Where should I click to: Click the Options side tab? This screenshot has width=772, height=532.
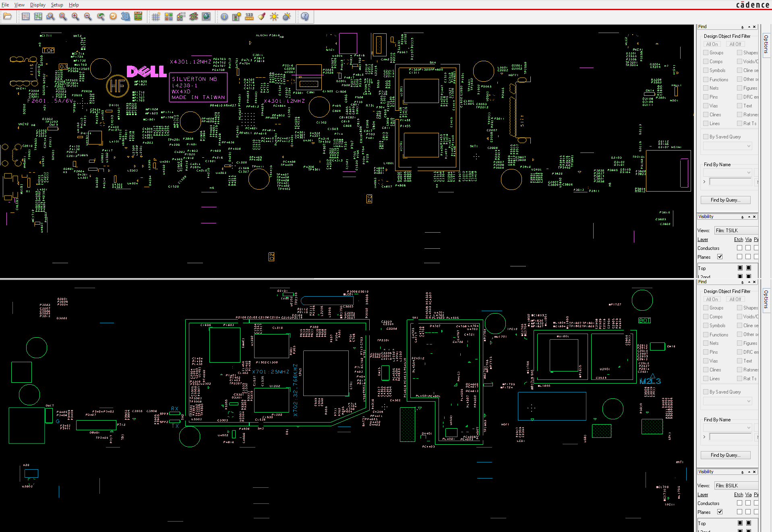[766, 44]
